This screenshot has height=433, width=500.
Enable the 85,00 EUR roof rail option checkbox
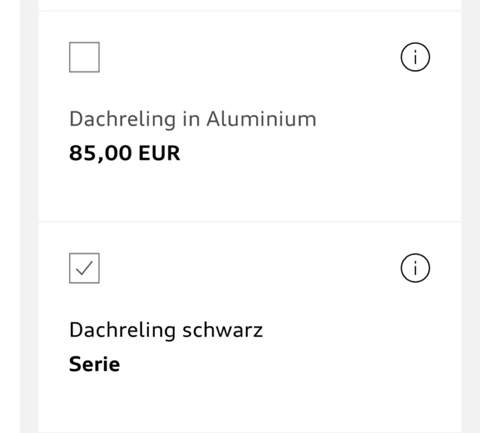tap(84, 57)
